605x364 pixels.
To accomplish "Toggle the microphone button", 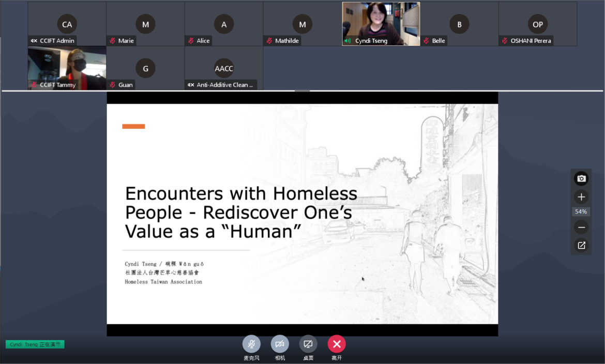I will click(x=251, y=344).
